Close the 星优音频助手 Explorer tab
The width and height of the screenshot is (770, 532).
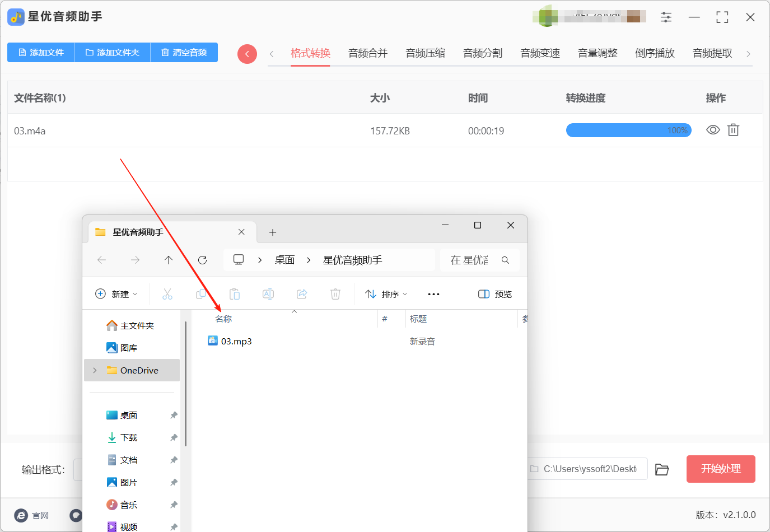point(241,232)
